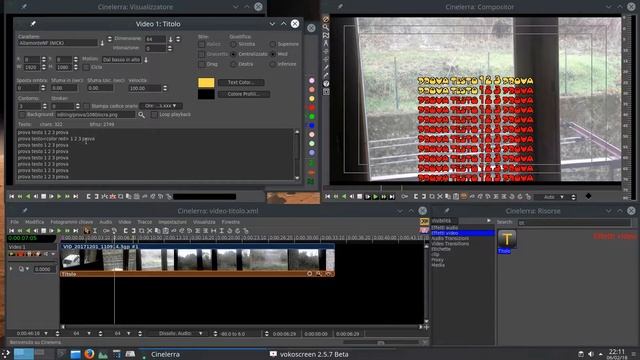Open the Dimensione size dropdown arrow
640x360 pixels.
[171, 40]
